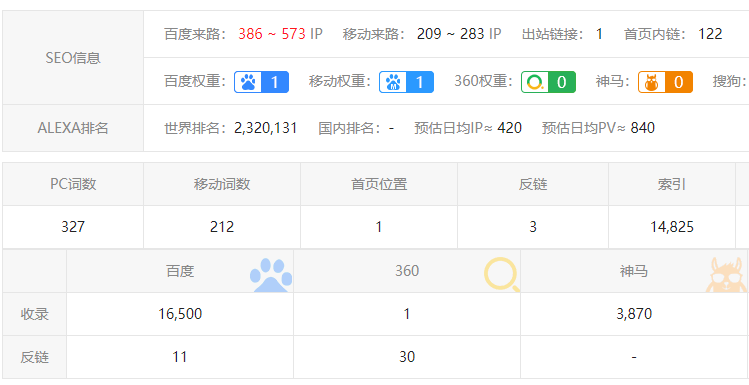Open Baidu traffic value 386 ~ 573
Image resolution: width=749 pixels, height=385 pixels.
pyautogui.click(x=272, y=34)
